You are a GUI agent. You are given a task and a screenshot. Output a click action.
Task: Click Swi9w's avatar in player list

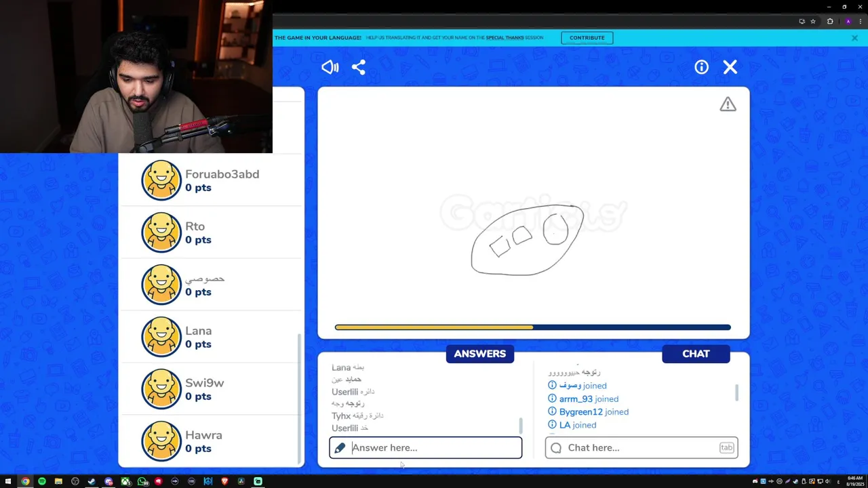(161, 389)
